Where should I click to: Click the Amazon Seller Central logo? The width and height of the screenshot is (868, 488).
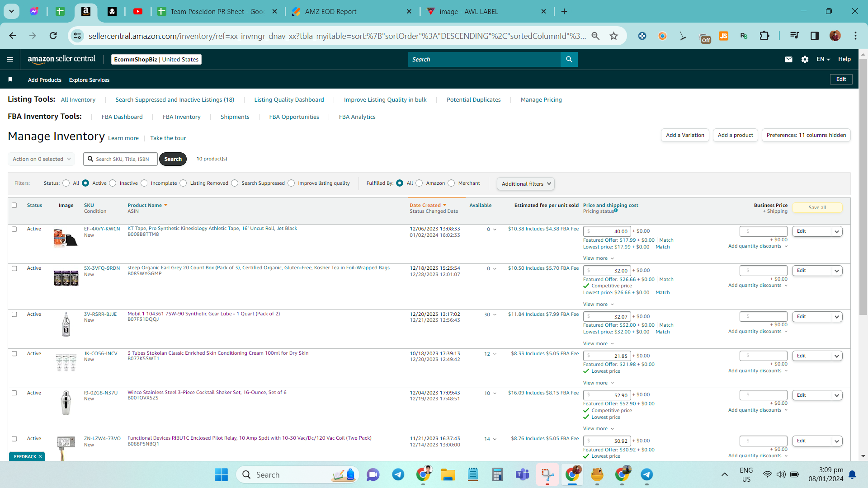pyautogui.click(x=61, y=59)
